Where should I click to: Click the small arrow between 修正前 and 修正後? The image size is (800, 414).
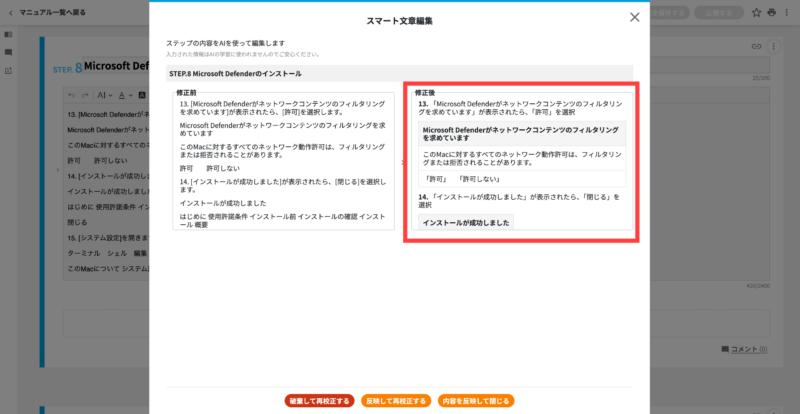point(403,162)
